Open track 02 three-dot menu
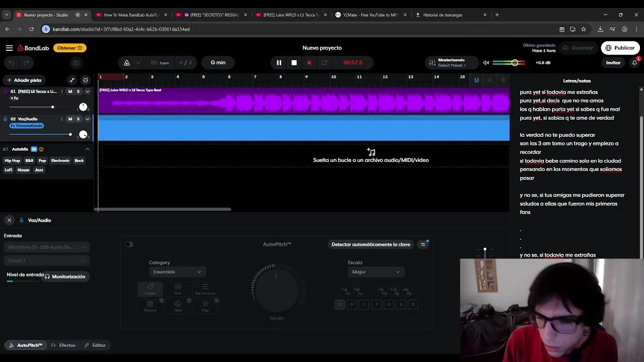 [62, 119]
